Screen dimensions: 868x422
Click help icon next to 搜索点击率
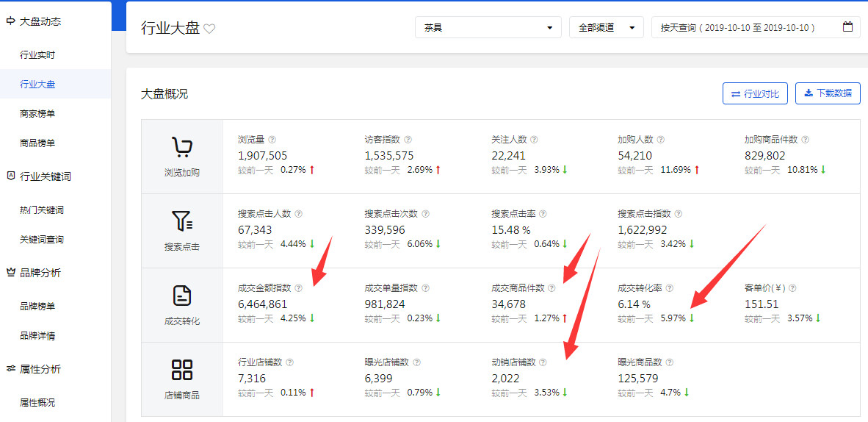[x=543, y=213]
